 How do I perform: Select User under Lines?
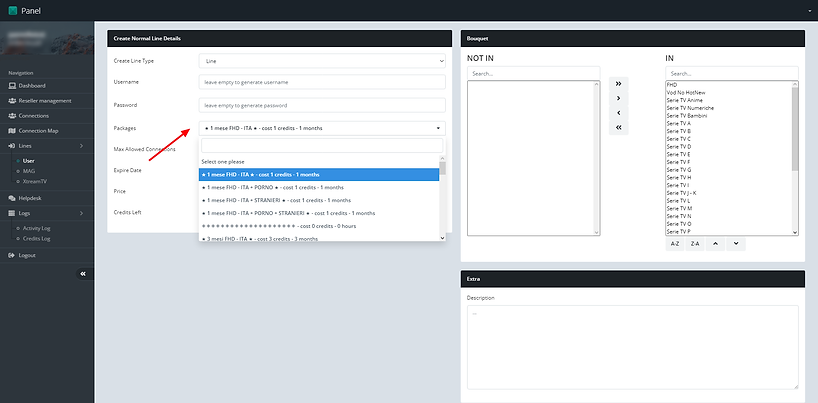pos(29,161)
